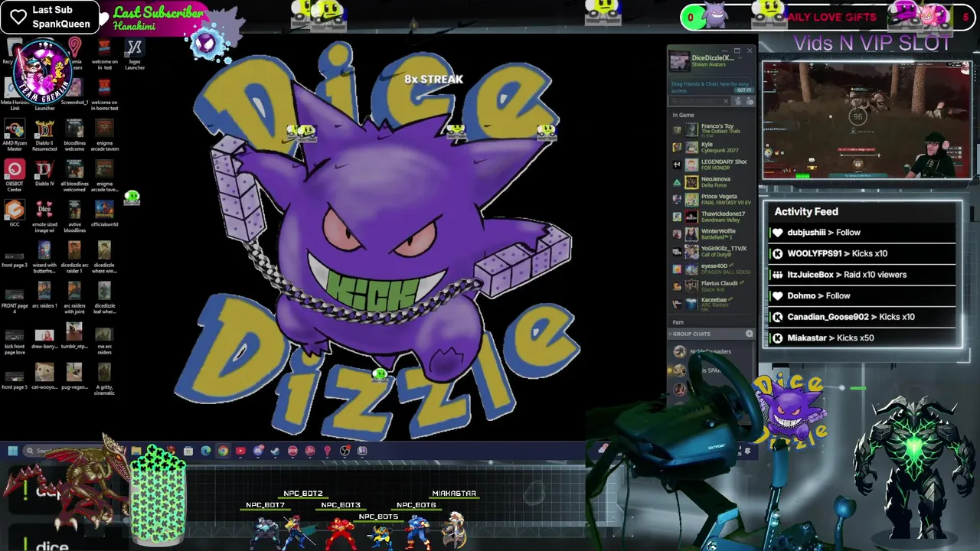980x551 pixels.
Task: Select the me arc raiders desktop file
Action: point(104,340)
